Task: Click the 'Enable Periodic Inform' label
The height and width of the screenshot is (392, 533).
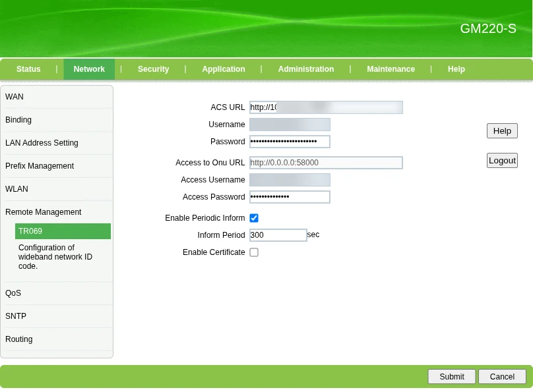Action: (x=205, y=218)
